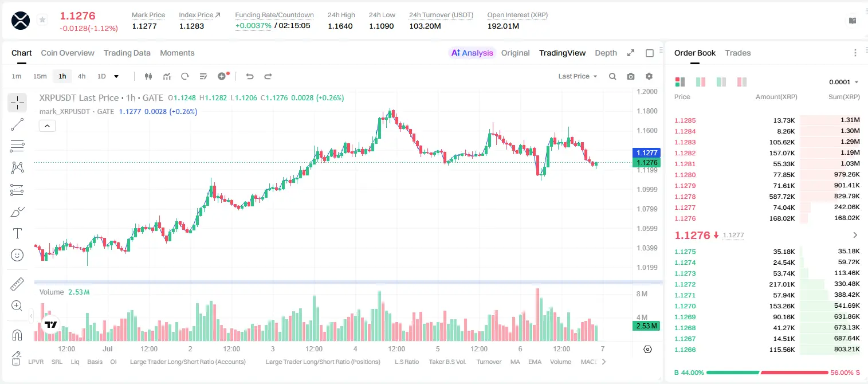868x384 pixels.
Task: Take a chart snapshot with camera icon
Action: coord(631,76)
